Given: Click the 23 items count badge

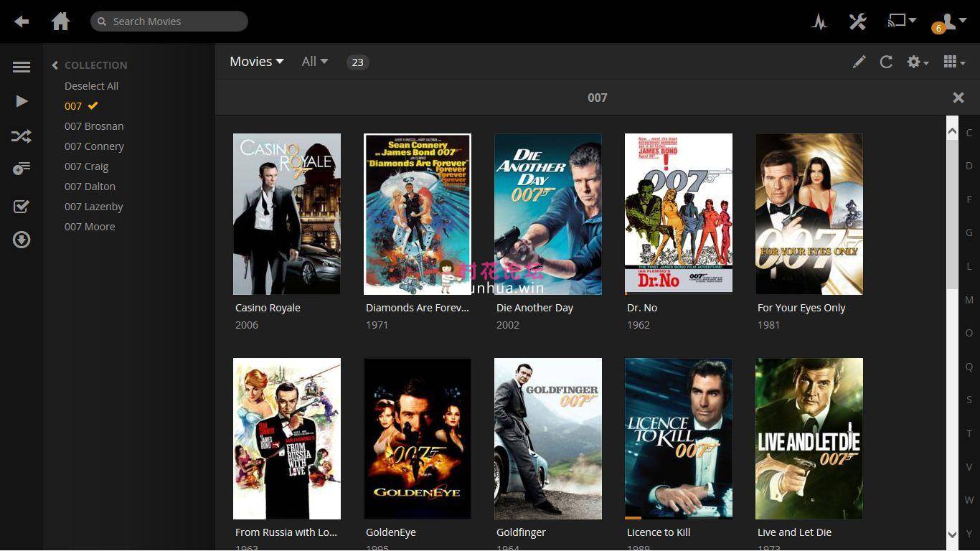Looking at the screenshot, I should point(357,62).
